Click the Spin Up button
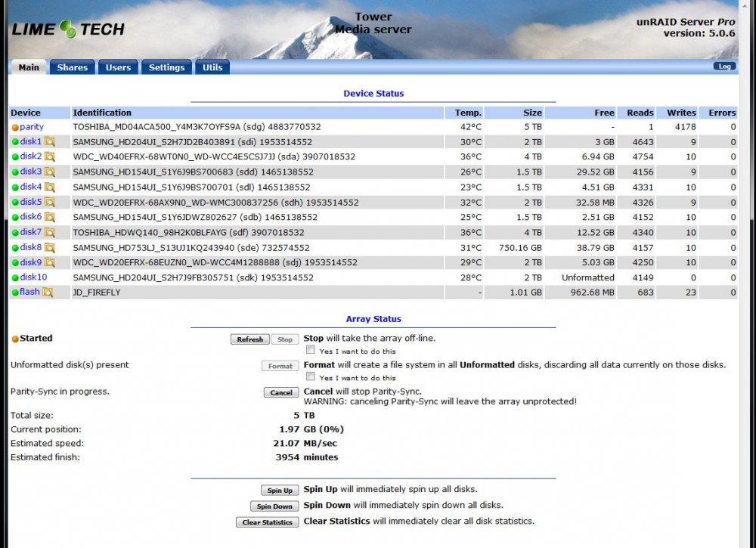This screenshot has height=548, width=756. tap(280, 490)
